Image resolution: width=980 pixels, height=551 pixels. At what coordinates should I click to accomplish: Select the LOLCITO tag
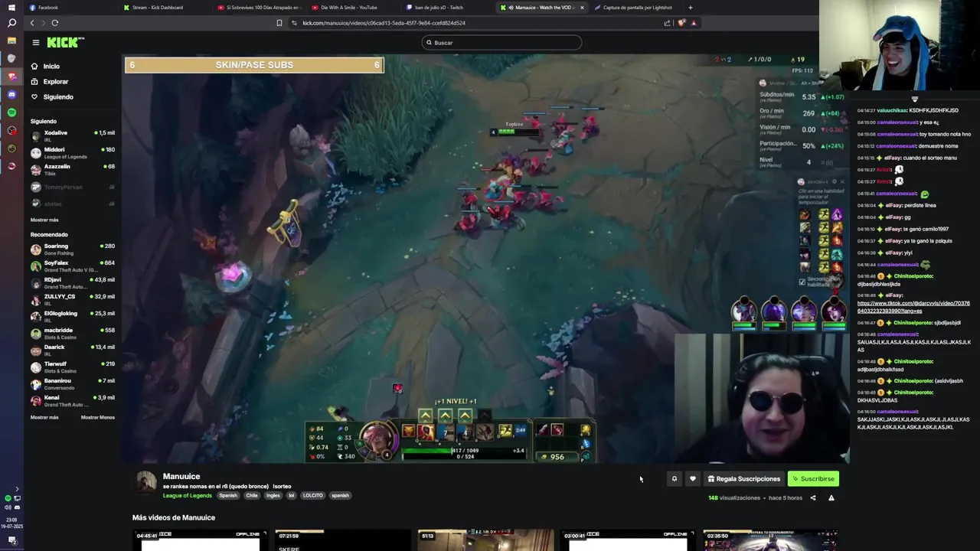(x=313, y=496)
